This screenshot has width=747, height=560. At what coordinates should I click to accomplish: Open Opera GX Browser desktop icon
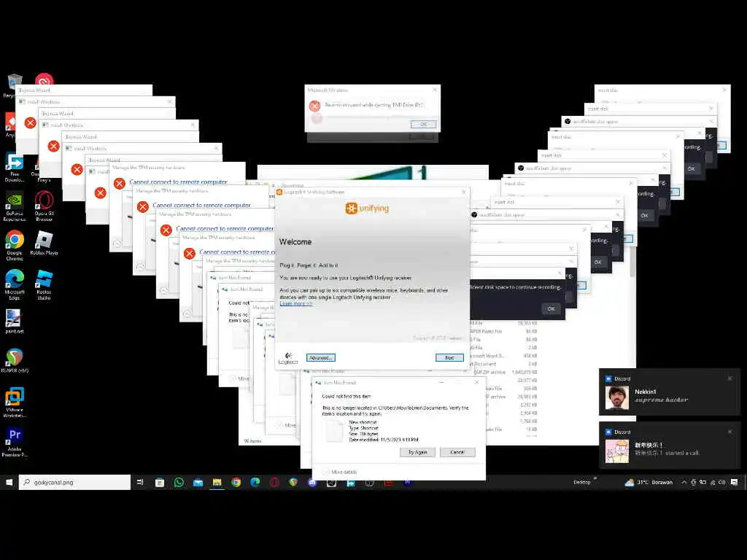[44, 206]
